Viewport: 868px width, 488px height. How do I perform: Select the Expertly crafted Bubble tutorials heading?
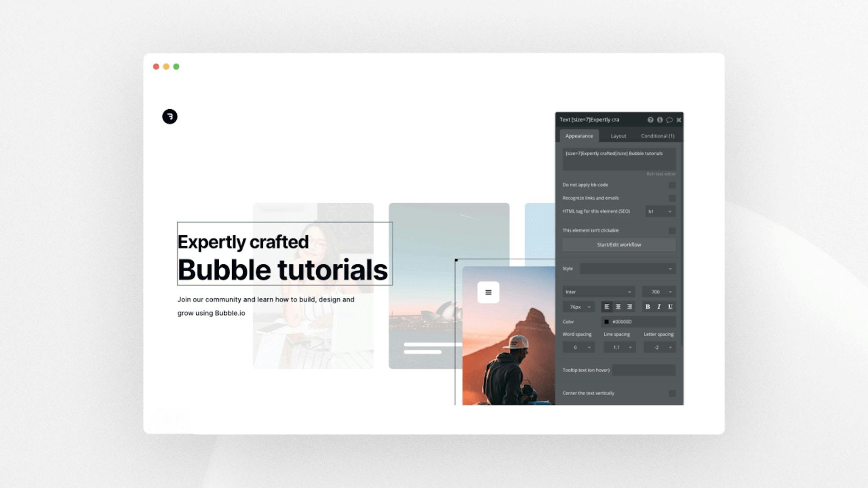point(284,254)
